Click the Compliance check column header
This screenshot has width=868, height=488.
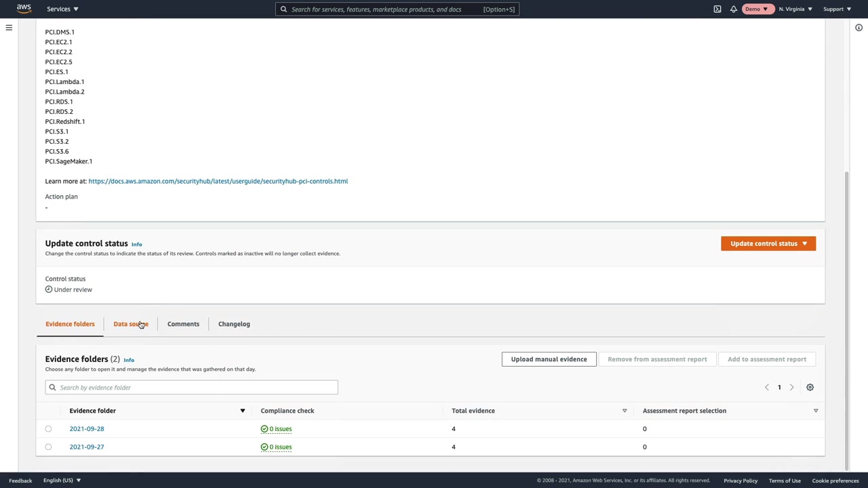[x=288, y=411]
